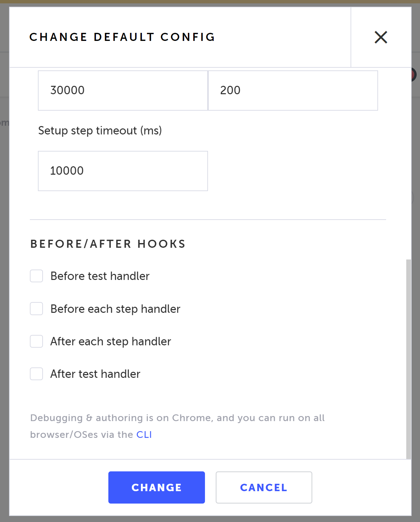The width and height of the screenshot is (420, 522).
Task: Click the 'Setup step timeout (ms)' label
Action: pyautogui.click(x=100, y=130)
